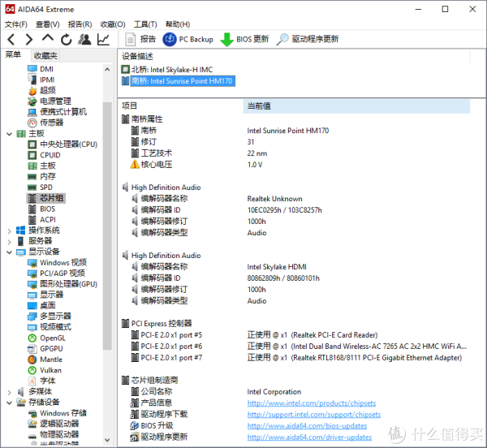Screen dimensions: 487x448
Task: Select BIOS in the tree
Action: 41,209
